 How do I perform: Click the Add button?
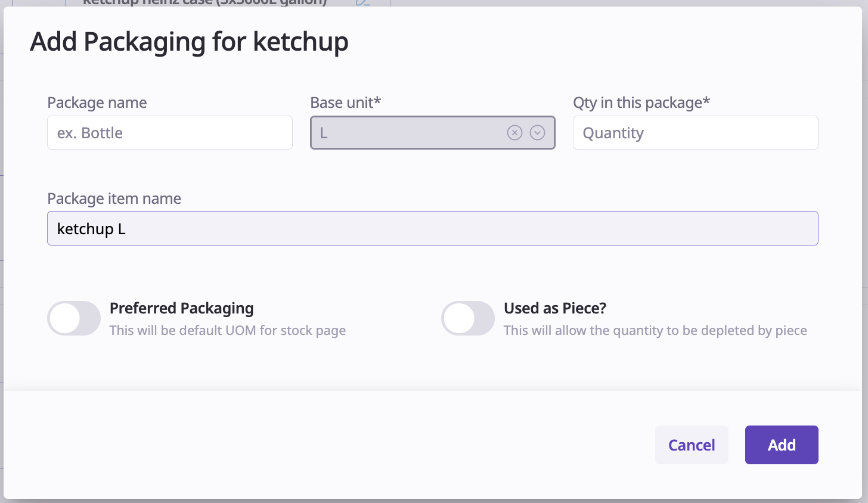point(782,445)
